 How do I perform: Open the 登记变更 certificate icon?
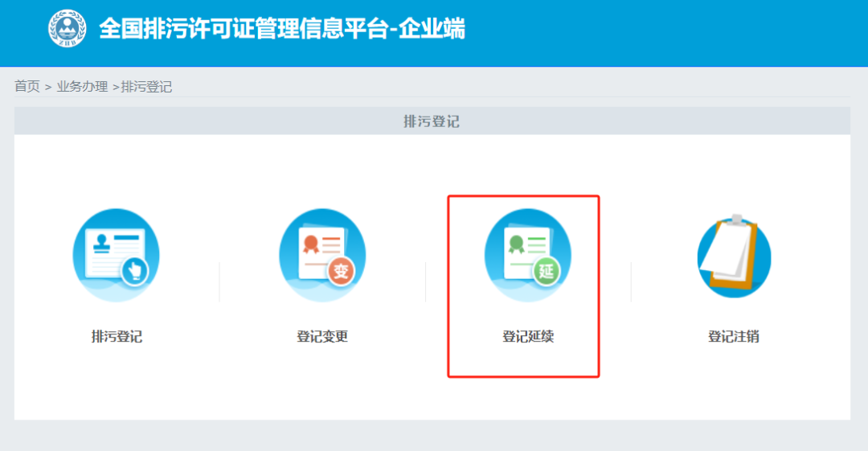point(322,255)
